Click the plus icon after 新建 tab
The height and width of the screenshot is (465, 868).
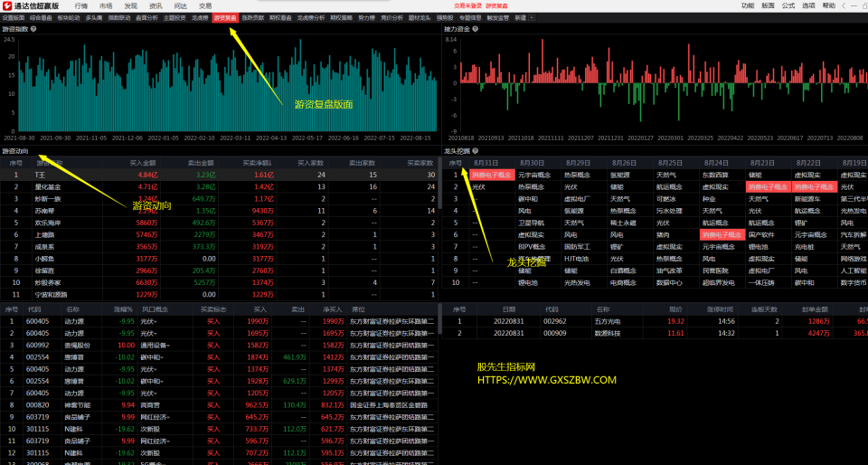pyautogui.click(x=532, y=18)
